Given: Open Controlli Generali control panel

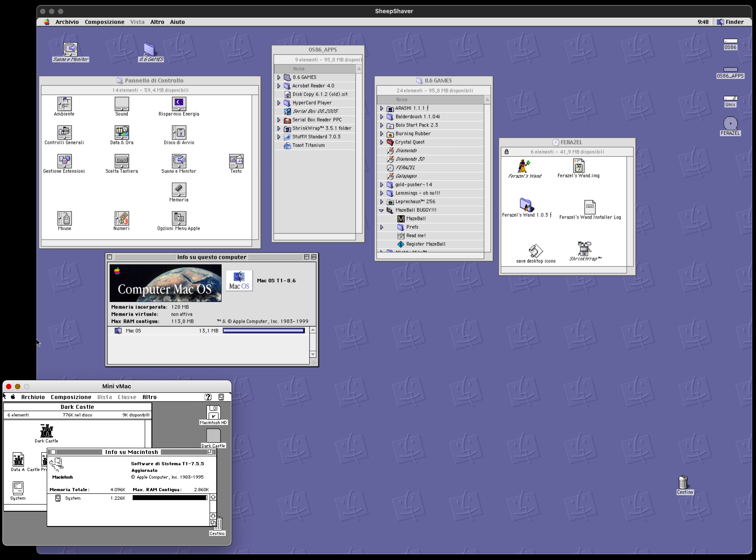Looking at the screenshot, I should click(x=64, y=132).
